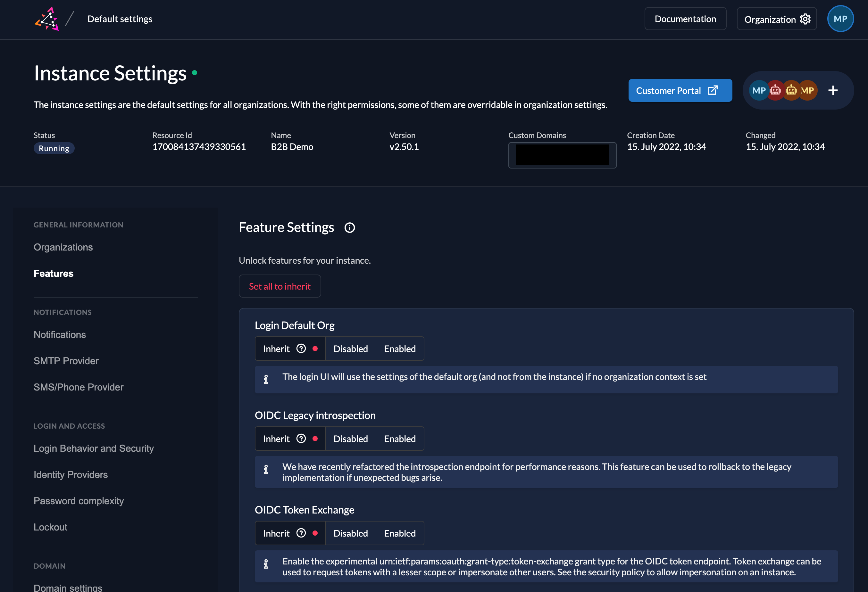This screenshot has height=592, width=868.
Task: Click the red robot member avatar
Action: click(x=775, y=90)
